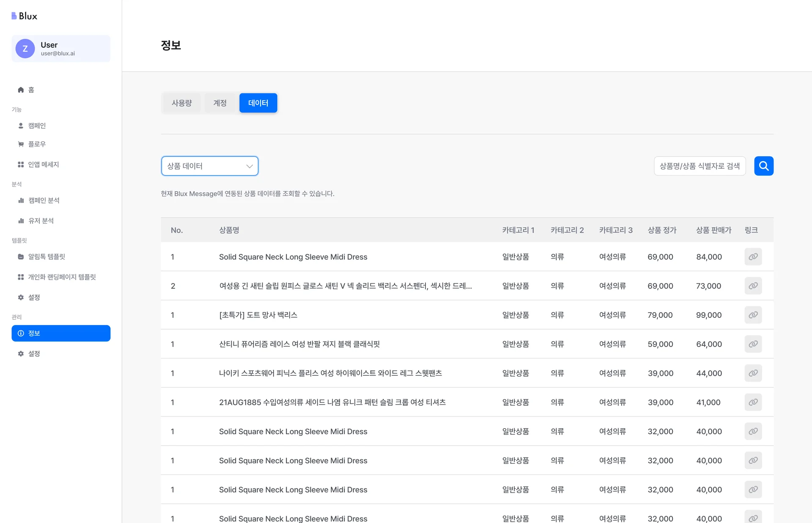Click the blue search magnifier button

click(x=763, y=166)
